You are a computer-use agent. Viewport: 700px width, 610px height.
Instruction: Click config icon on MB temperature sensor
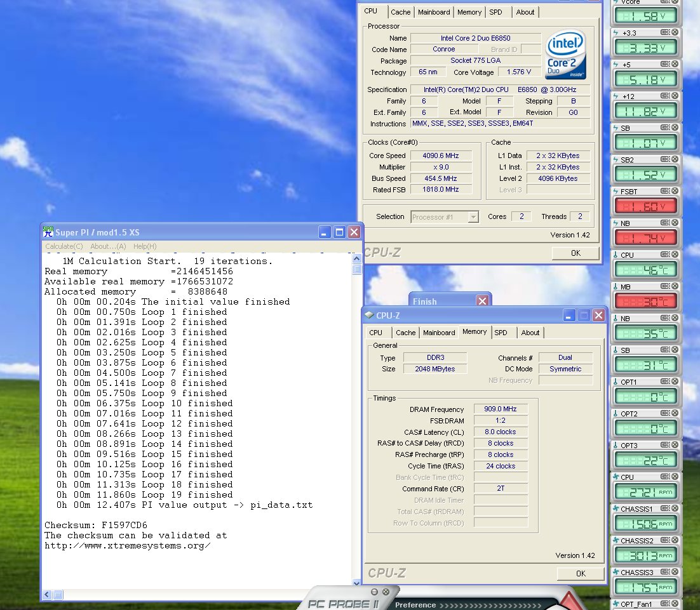point(665,286)
